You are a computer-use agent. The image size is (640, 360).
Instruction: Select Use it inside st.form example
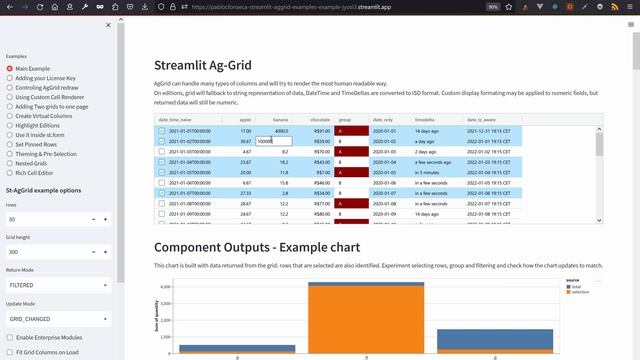[35, 135]
